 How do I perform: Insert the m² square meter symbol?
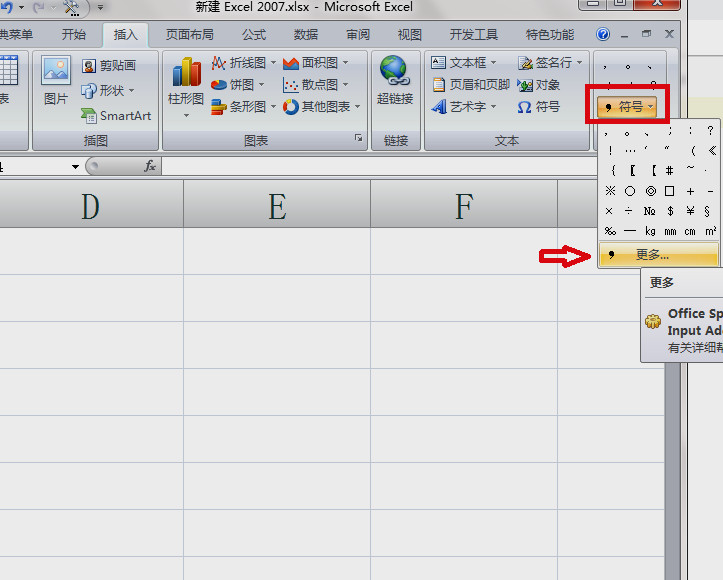tap(710, 231)
